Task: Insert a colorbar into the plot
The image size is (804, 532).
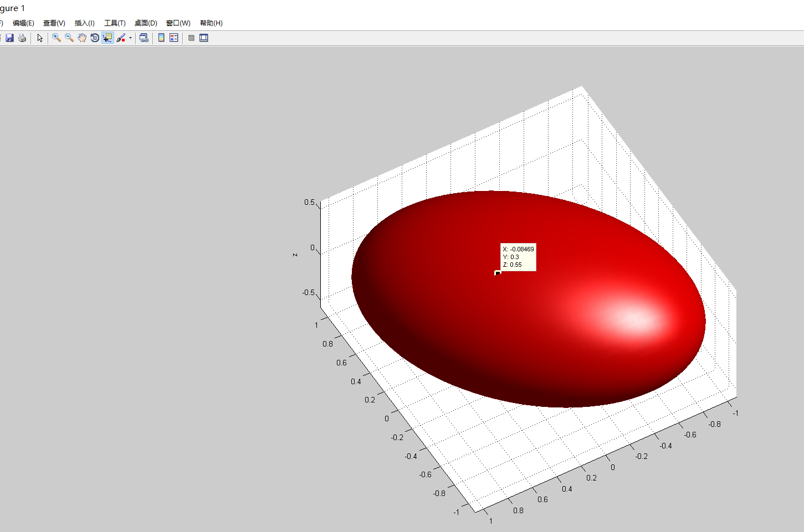Action: [161, 38]
